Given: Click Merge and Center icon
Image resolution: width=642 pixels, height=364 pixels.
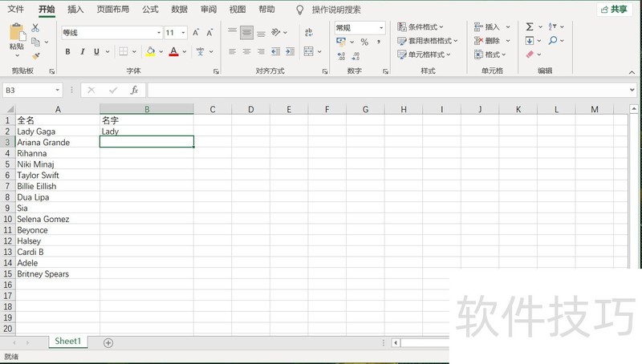Looking at the screenshot, I should (x=309, y=51).
